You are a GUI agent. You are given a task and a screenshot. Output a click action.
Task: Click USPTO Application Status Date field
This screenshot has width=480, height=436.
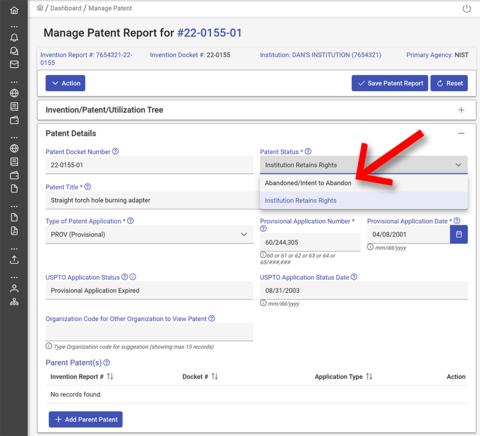click(x=364, y=290)
